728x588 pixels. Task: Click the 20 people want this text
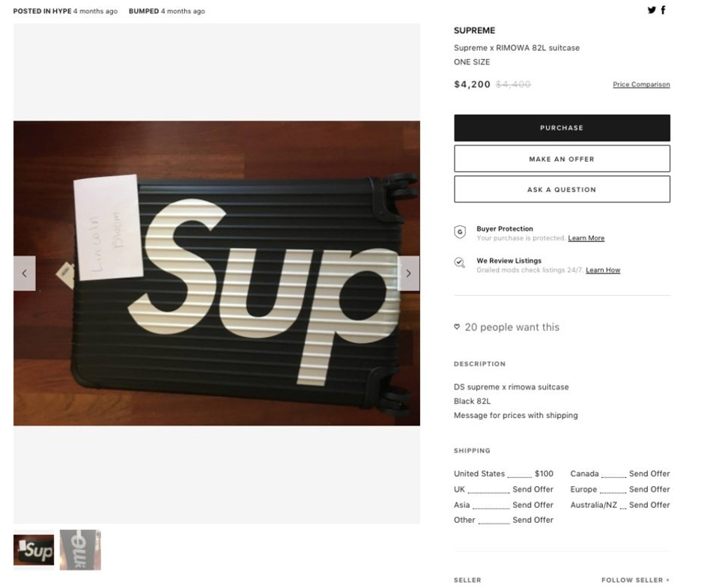512,327
